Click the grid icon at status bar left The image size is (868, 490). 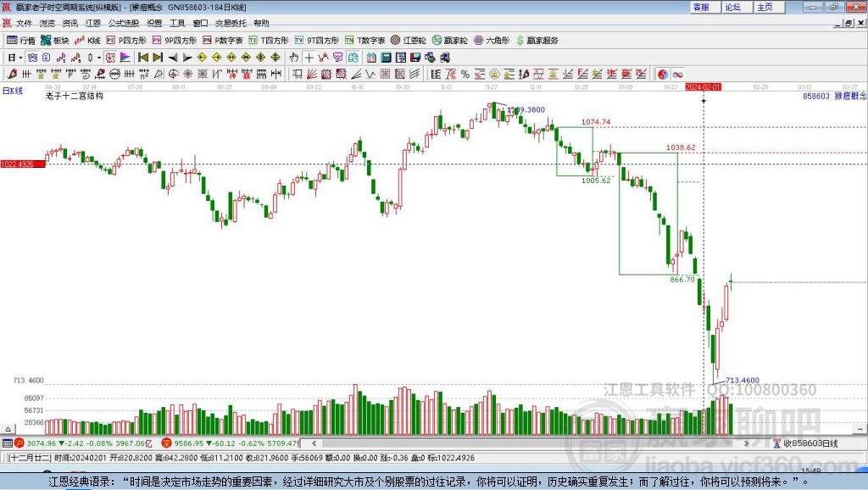click(7, 443)
